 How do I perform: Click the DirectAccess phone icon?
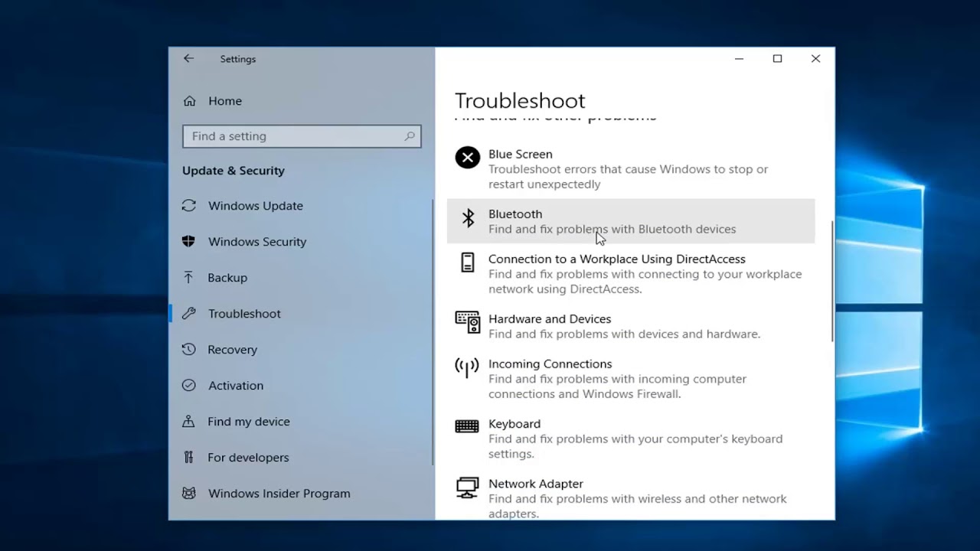pos(467,262)
